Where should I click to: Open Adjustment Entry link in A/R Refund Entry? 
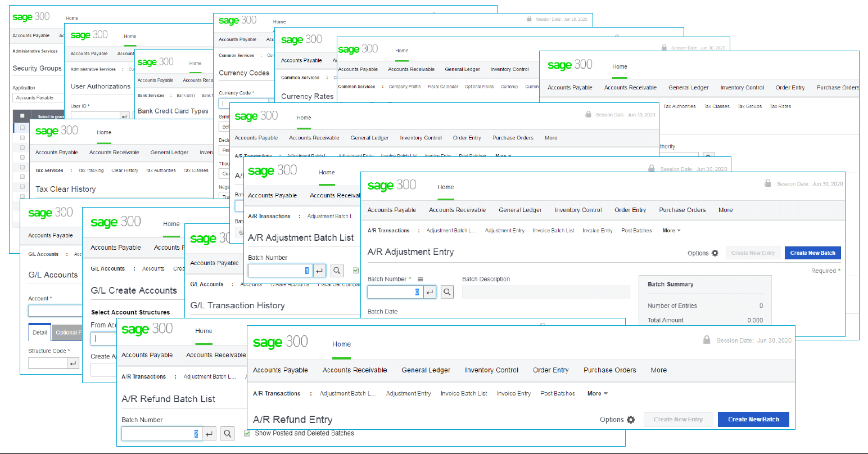(408, 394)
